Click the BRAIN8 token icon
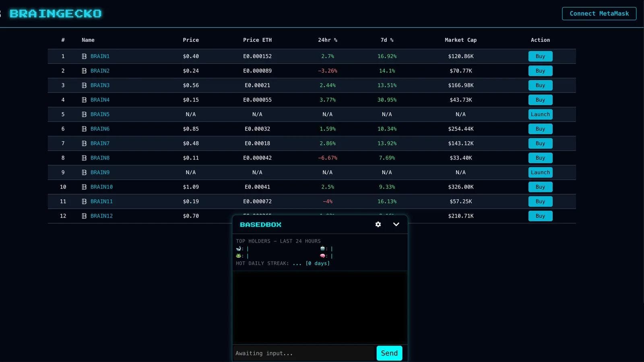644x362 pixels. (x=84, y=158)
